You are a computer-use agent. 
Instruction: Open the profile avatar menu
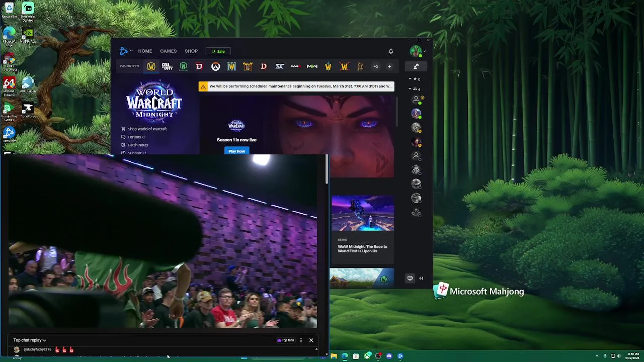[417, 51]
